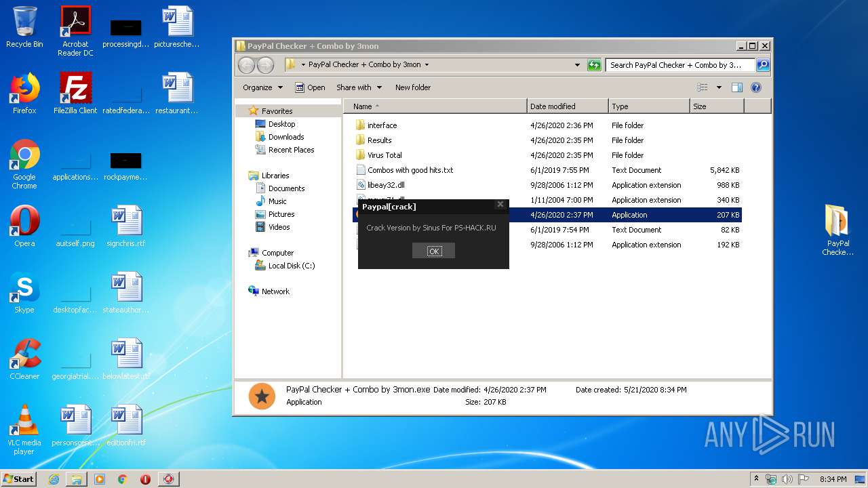Click the Open toolbar button

(310, 87)
